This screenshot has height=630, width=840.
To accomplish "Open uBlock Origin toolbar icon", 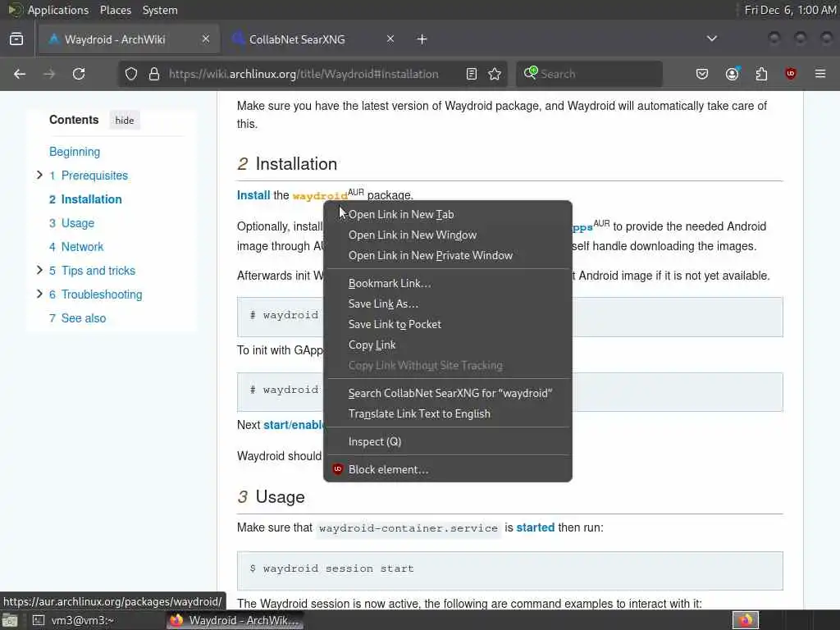I will (x=791, y=74).
